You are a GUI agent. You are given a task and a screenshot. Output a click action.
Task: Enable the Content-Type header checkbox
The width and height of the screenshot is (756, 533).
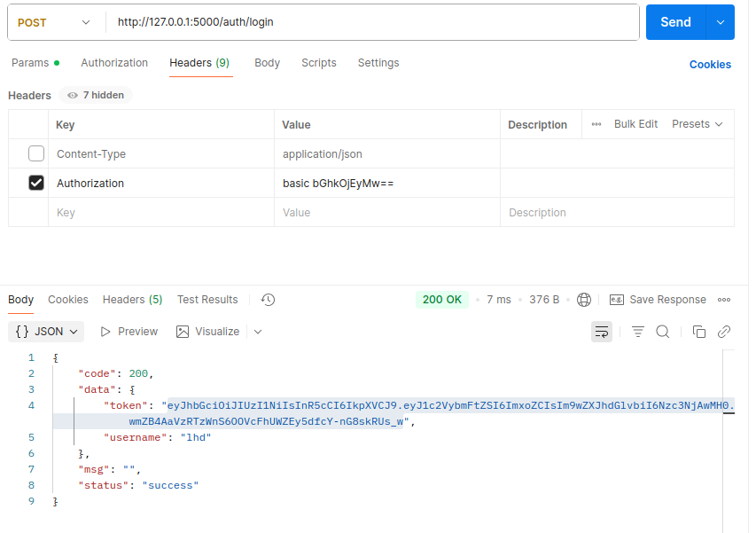[x=36, y=153]
